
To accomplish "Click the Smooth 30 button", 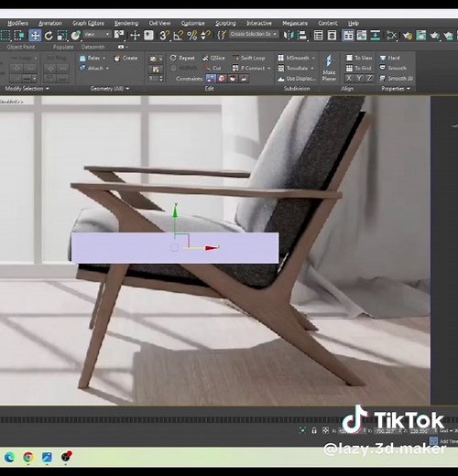I will click(x=396, y=79).
